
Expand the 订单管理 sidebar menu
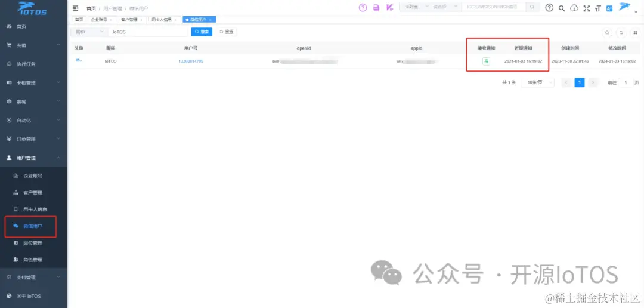(33, 139)
